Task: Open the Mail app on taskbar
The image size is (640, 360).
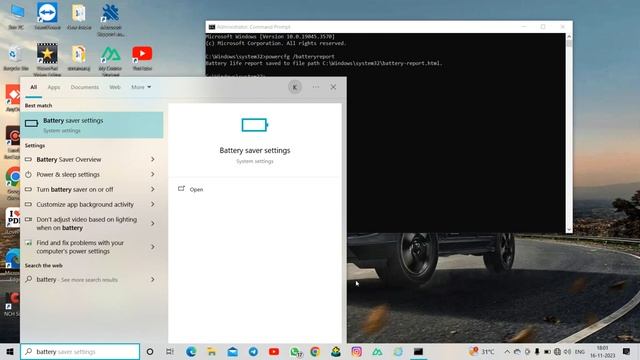Action: pyautogui.click(x=233, y=351)
